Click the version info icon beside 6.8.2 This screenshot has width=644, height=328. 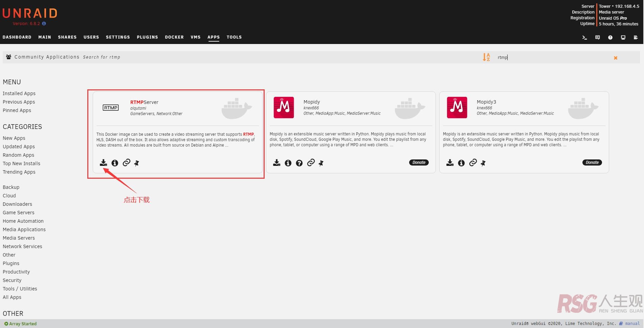point(44,24)
